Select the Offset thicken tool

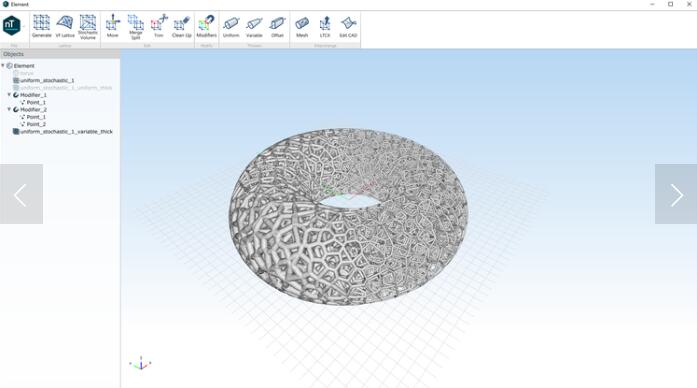point(277,26)
